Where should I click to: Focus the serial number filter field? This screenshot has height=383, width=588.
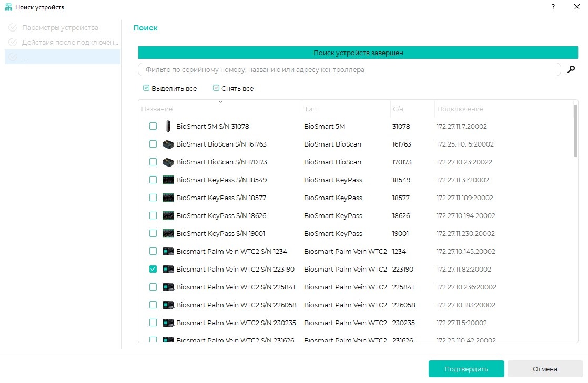click(350, 69)
